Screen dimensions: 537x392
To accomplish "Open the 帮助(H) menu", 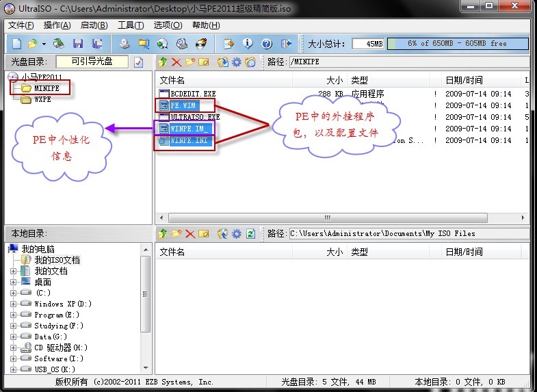I will click(x=206, y=25).
